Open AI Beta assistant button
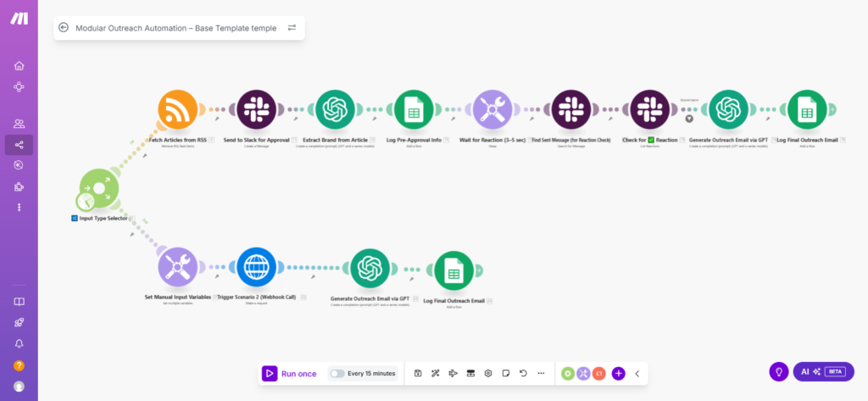 [824, 371]
